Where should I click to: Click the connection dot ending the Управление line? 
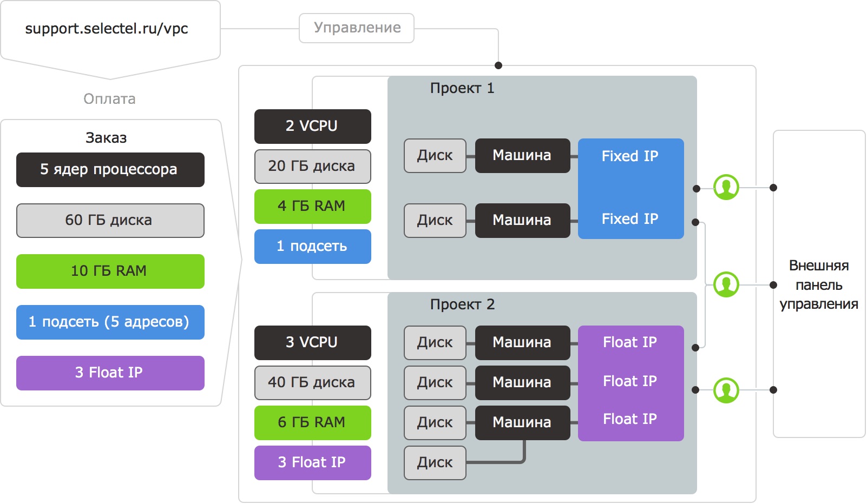click(x=498, y=65)
